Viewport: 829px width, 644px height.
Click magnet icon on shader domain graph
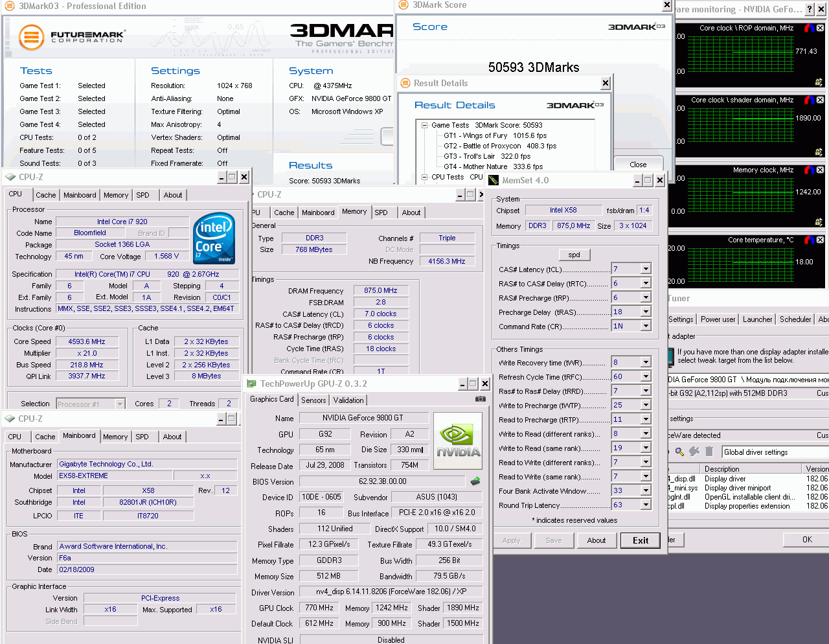(809, 100)
